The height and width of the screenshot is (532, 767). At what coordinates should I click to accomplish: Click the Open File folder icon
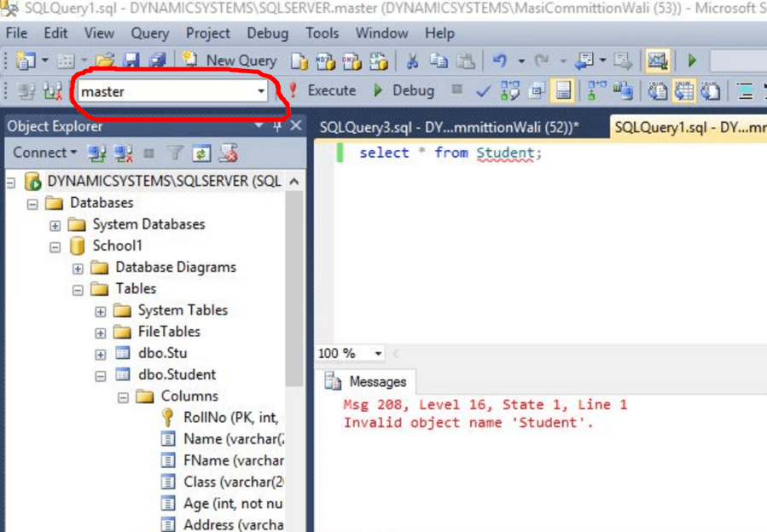click(x=104, y=61)
